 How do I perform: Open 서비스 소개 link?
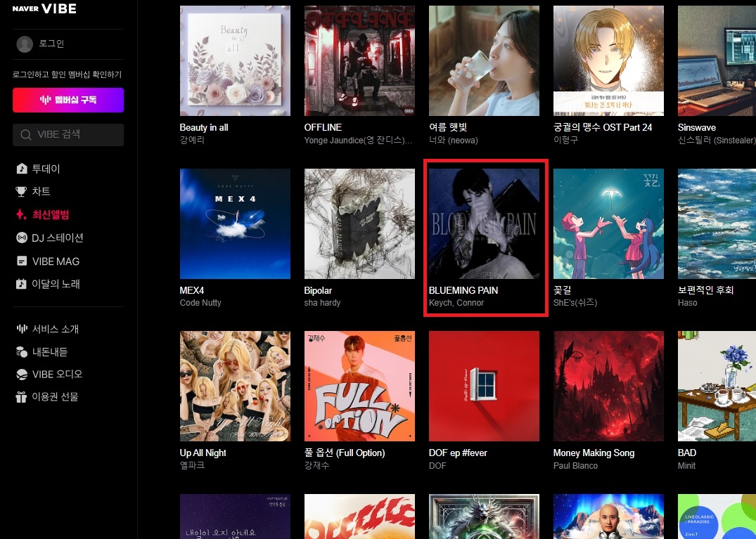[x=56, y=329]
